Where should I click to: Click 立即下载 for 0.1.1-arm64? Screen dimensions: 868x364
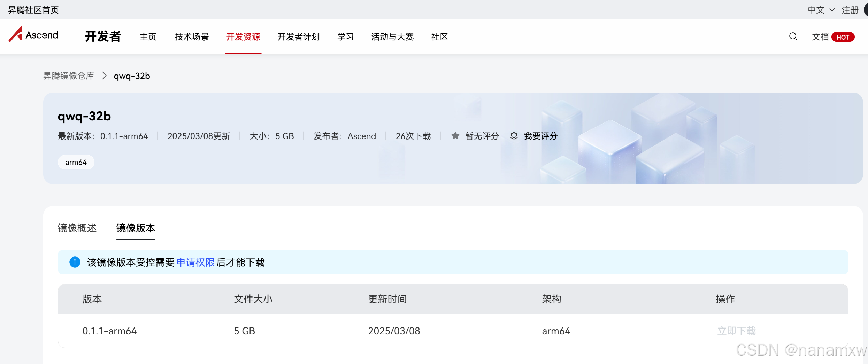(736, 331)
